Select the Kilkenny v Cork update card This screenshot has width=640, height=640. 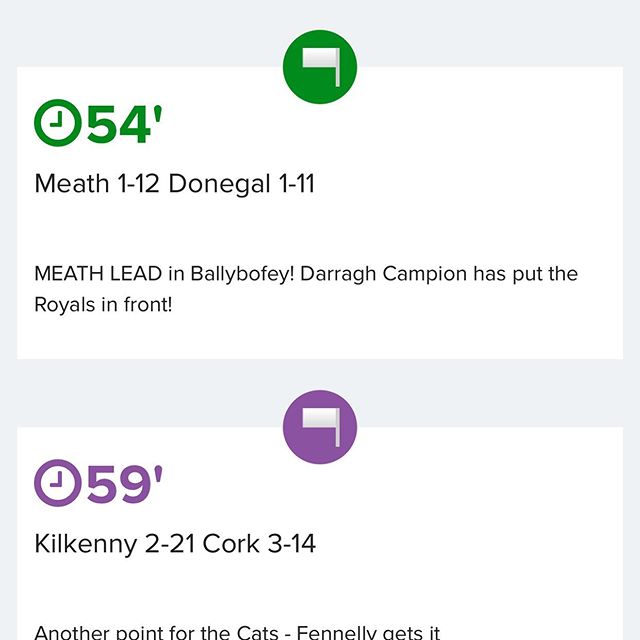click(320, 533)
